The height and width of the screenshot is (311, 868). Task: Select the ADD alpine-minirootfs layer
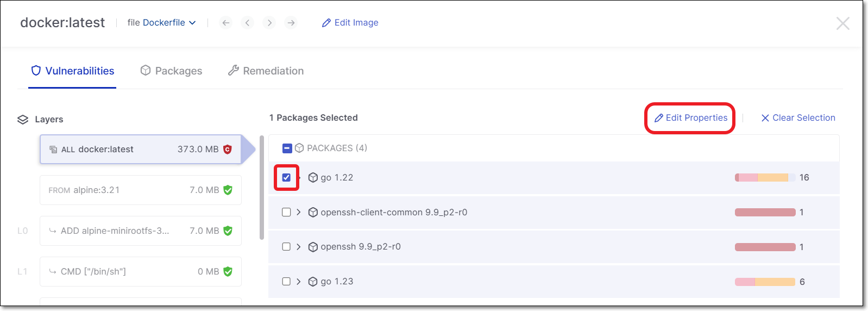[141, 231]
